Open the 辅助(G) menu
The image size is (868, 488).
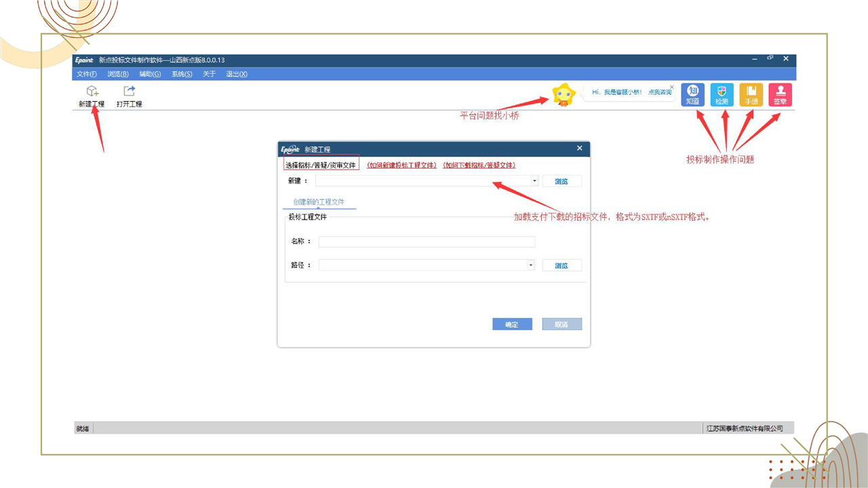pyautogui.click(x=150, y=74)
